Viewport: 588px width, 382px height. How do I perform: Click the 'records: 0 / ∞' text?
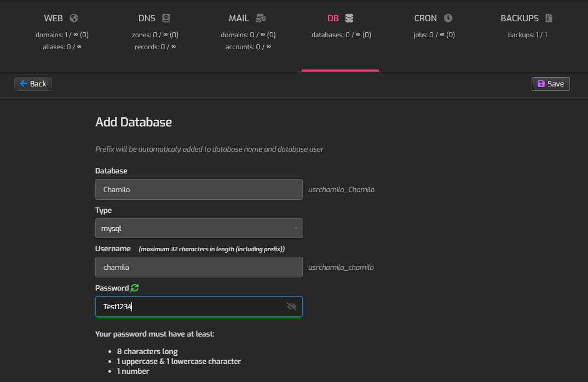coord(155,47)
